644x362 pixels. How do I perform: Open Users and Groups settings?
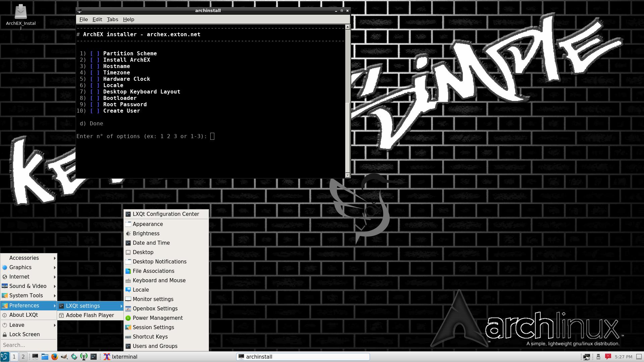pyautogui.click(x=155, y=346)
